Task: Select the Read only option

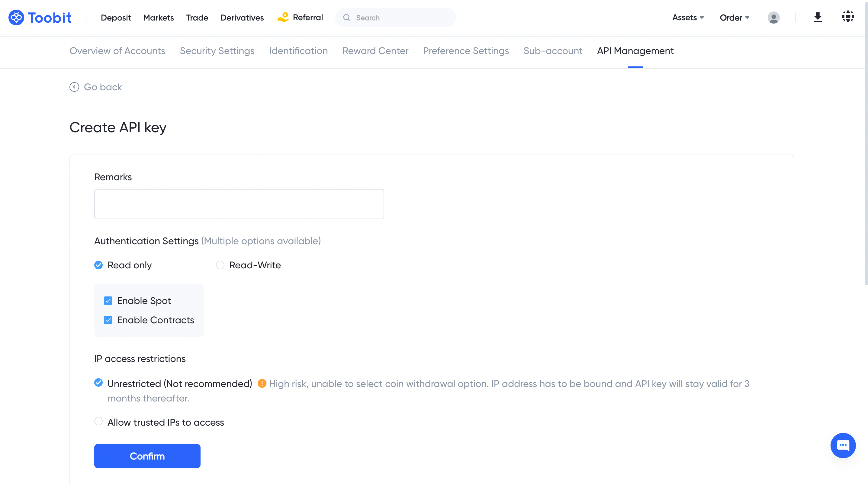Action: click(x=98, y=265)
